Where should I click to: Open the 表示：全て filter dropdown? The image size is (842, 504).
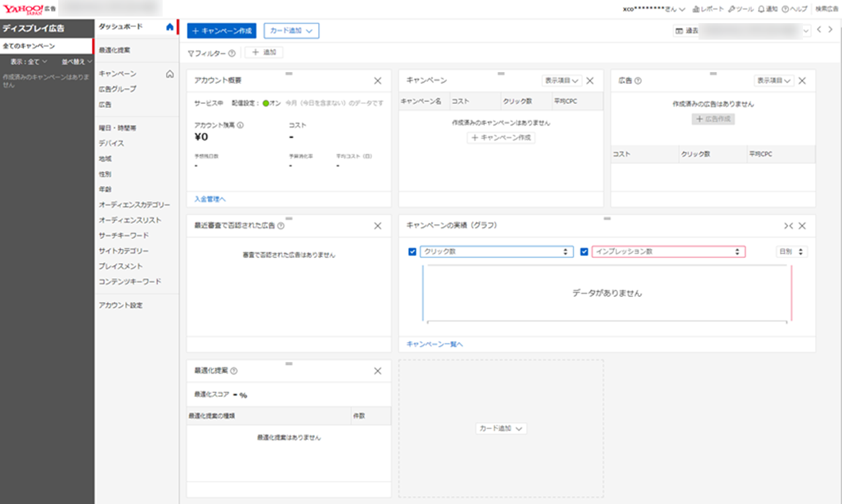point(28,62)
